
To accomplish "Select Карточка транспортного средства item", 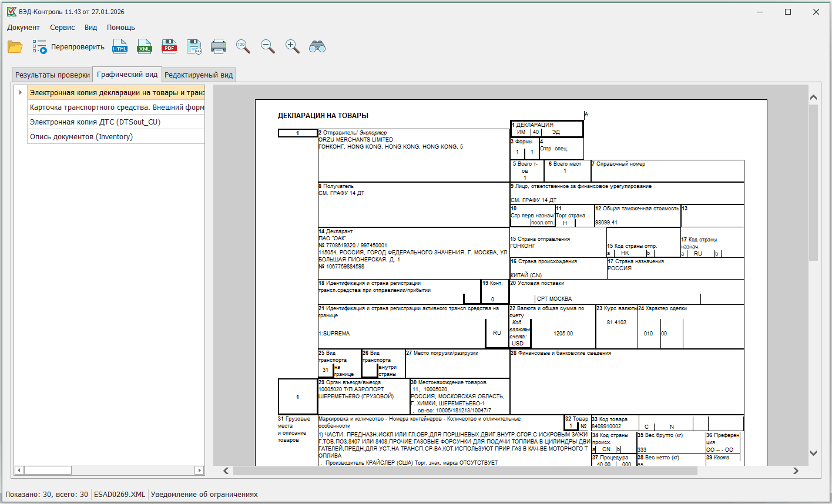I will [116, 107].
